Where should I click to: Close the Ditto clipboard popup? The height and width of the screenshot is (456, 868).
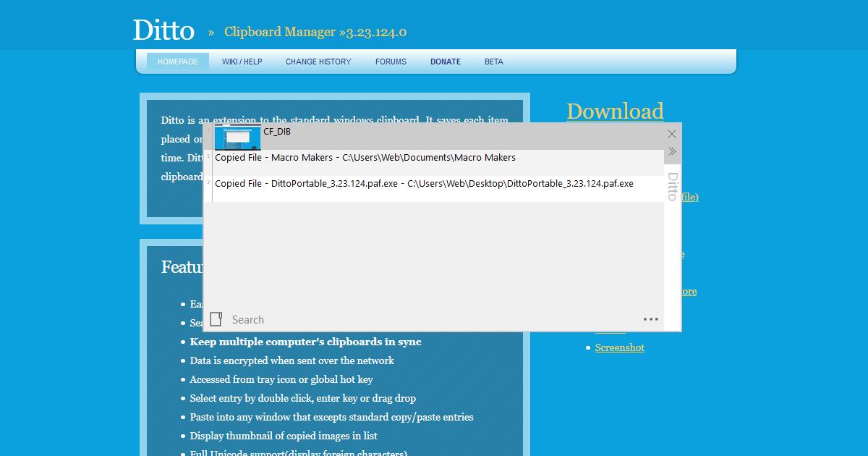671,134
